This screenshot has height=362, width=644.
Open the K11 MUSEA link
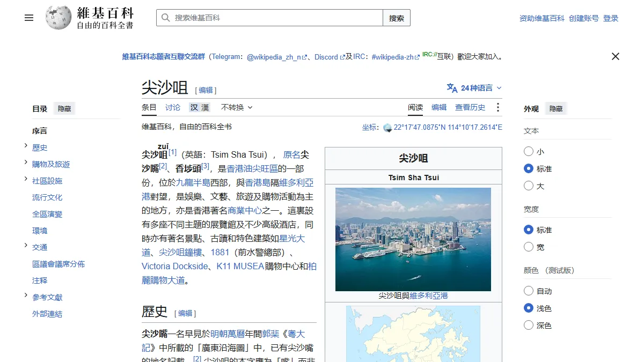pyautogui.click(x=240, y=266)
